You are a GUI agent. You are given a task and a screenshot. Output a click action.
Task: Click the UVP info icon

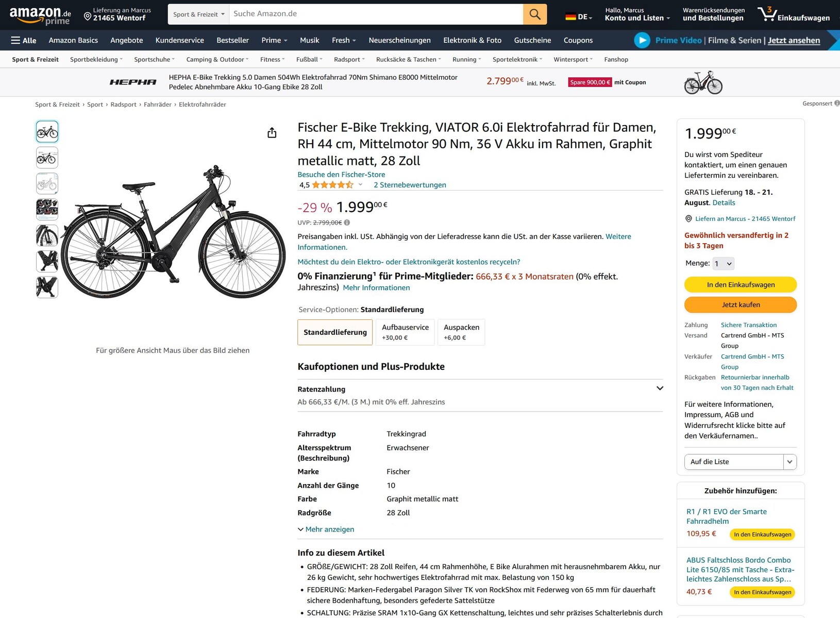347,222
